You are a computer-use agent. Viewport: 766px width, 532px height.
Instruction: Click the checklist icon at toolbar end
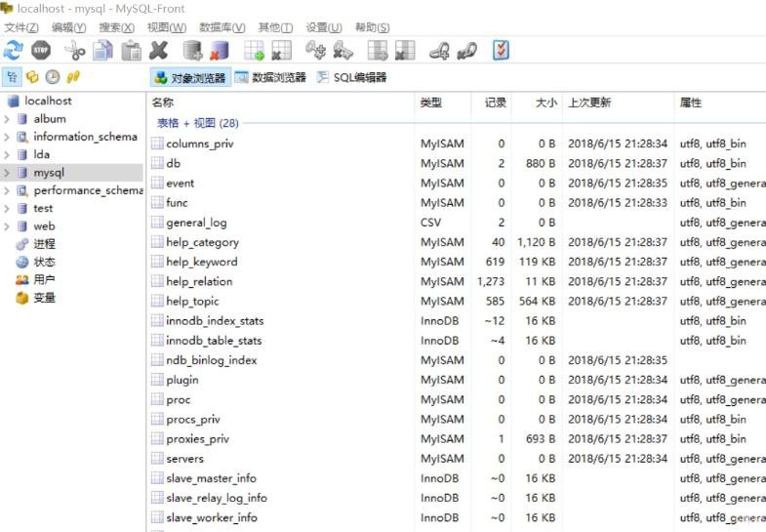501,51
